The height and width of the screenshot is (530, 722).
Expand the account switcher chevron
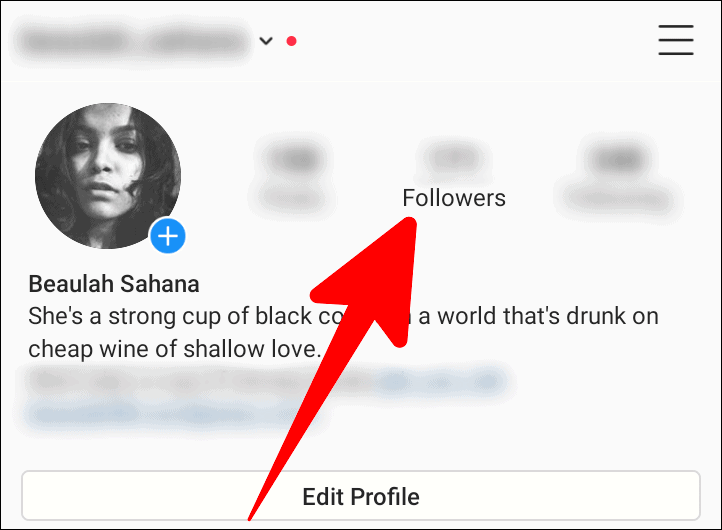pos(266,41)
